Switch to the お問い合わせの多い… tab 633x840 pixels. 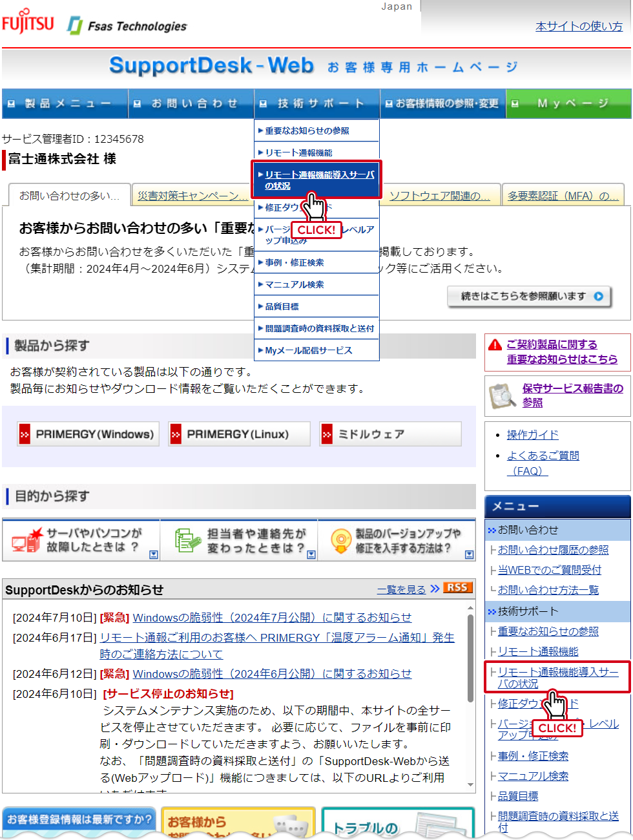(x=69, y=195)
